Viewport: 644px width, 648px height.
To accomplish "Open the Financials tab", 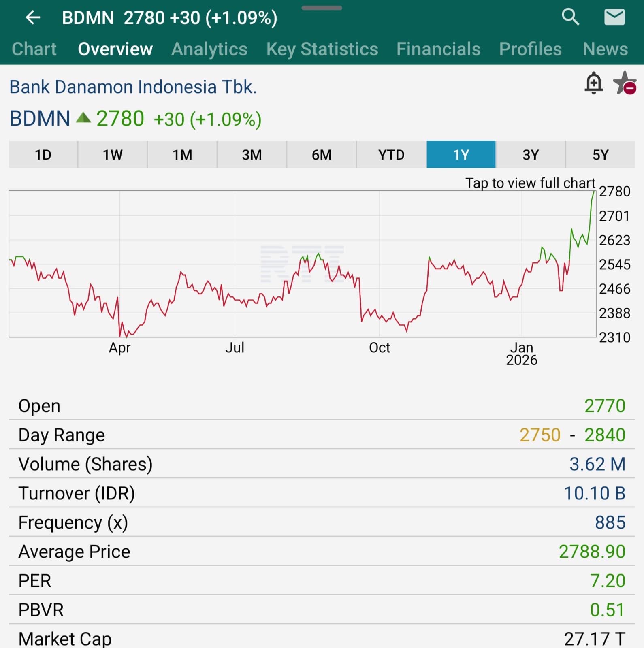I will point(438,49).
